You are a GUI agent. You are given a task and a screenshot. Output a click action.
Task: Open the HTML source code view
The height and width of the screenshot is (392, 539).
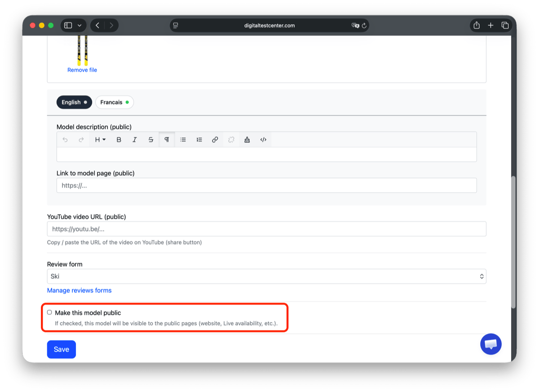tap(263, 140)
